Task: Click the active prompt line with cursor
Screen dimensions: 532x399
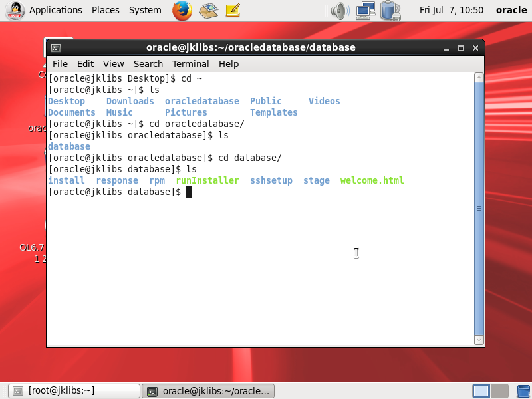Action: 120,192
